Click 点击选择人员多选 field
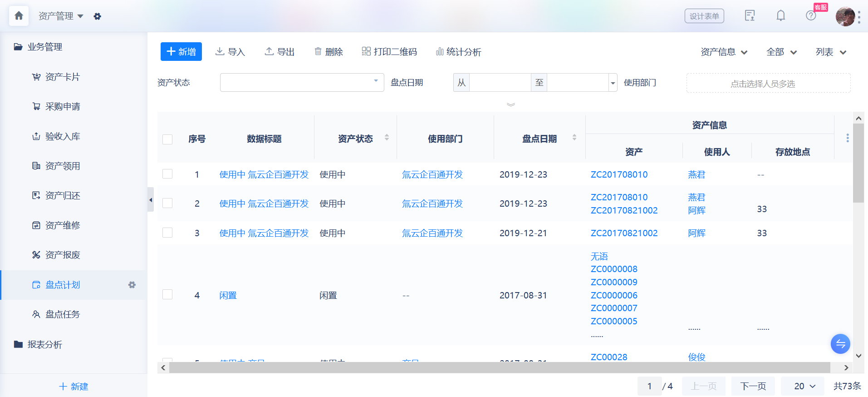Screen dimensions: 868x397 pos(769,83)
